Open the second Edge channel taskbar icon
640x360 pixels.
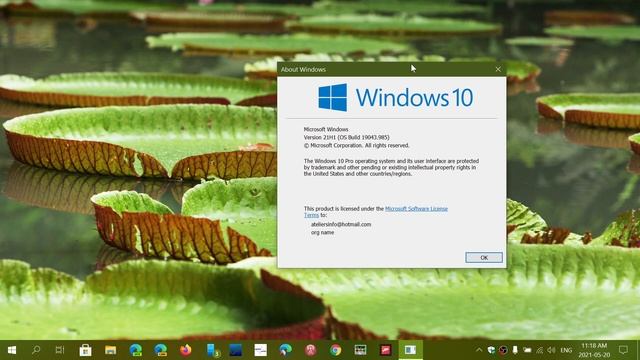coord(160,350)
